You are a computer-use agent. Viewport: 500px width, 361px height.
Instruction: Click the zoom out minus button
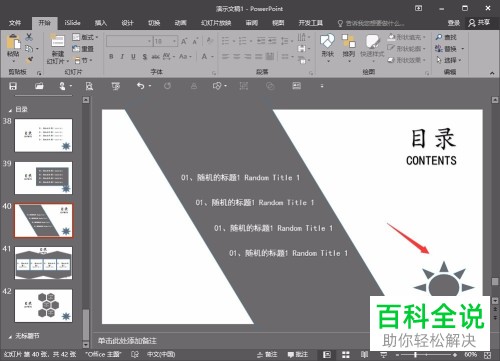pyautogui.click(x=397, y=355)
